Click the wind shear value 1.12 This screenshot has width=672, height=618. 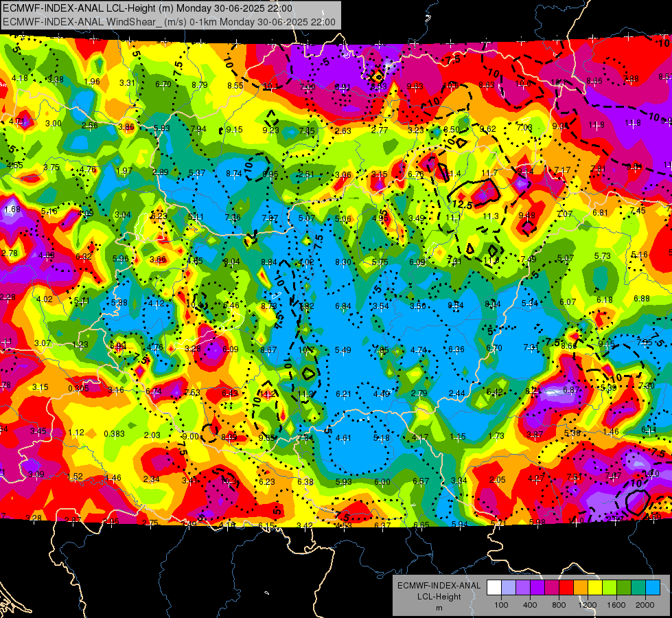tap(76, 433)
